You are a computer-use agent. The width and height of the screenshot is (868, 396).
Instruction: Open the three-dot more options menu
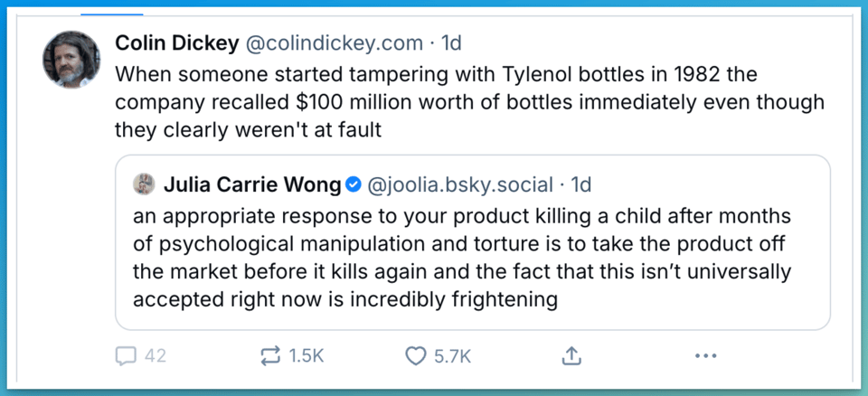pyautogui.click(x=706, y=356)
